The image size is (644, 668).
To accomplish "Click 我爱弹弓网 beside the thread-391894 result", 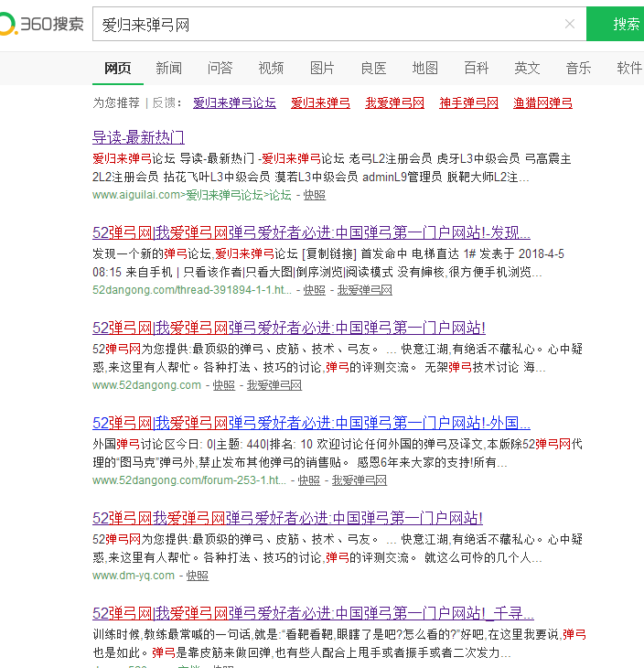I will tap(365, 290).
